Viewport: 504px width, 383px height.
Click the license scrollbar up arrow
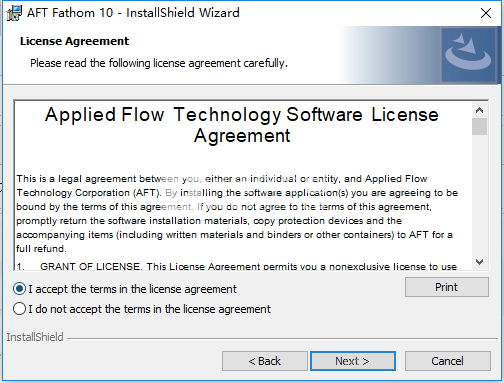click(x=480, y=110)
